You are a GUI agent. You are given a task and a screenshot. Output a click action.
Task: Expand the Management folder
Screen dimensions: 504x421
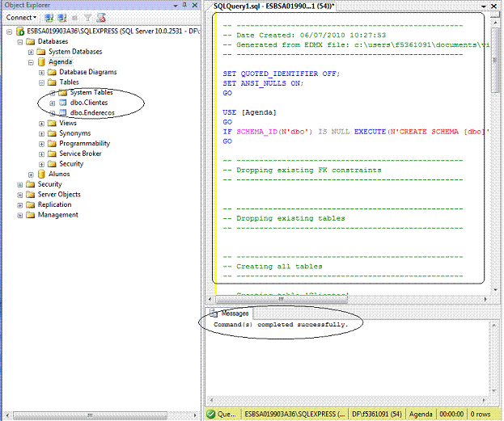click(20, 216)
